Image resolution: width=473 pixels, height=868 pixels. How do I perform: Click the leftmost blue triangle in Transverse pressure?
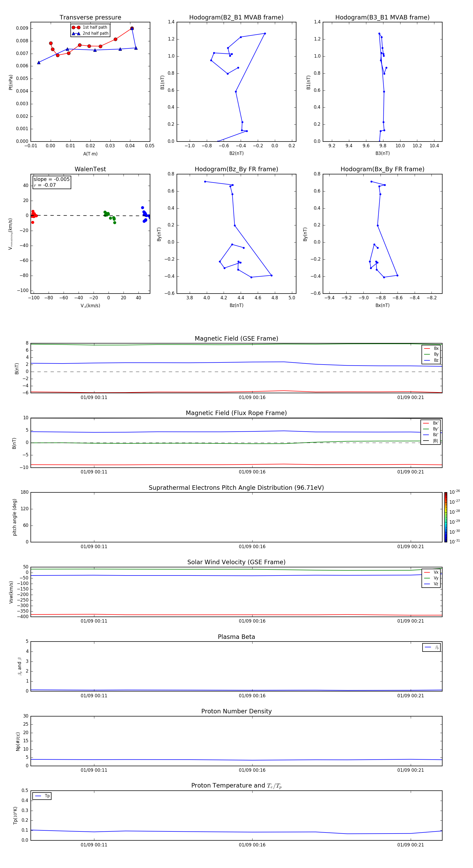click(x=39, y=62)
